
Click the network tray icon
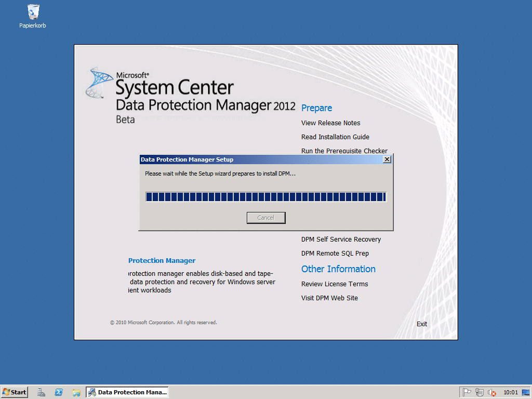point(480,393)
